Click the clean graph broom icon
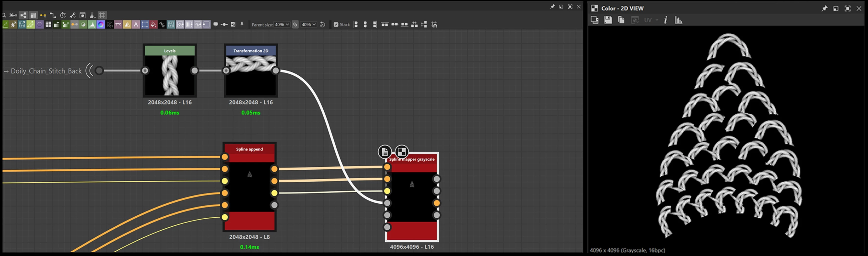 (x=92, y=15)
